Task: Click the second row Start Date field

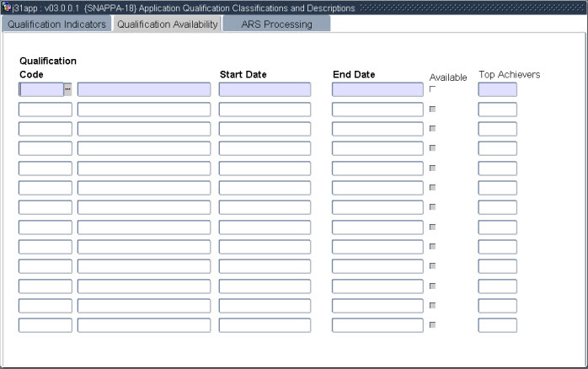Action: point(265,110)
